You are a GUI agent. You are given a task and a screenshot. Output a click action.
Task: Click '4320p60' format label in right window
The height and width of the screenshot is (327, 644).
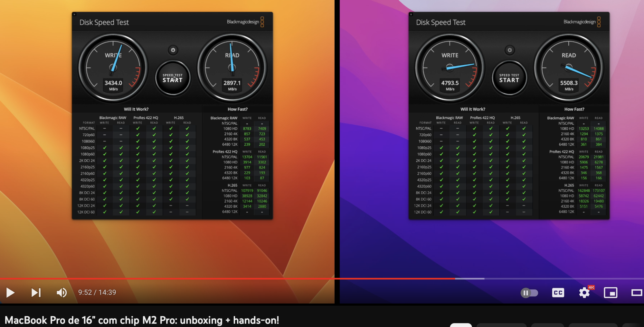(424, 186)
